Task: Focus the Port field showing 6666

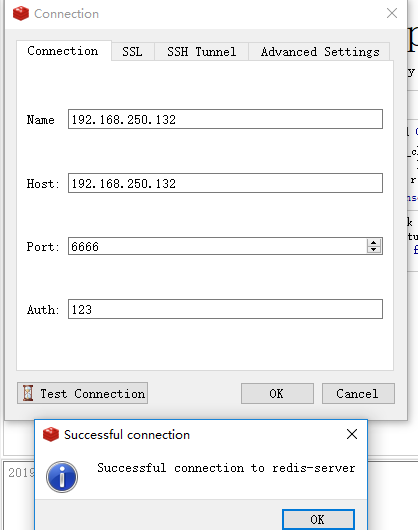Action: pos(217,246)
